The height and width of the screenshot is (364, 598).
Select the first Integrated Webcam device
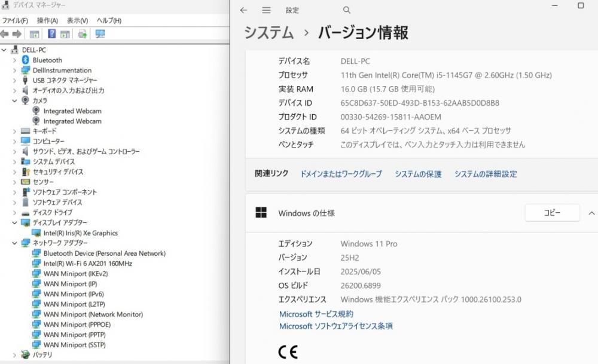click(72, 111)
